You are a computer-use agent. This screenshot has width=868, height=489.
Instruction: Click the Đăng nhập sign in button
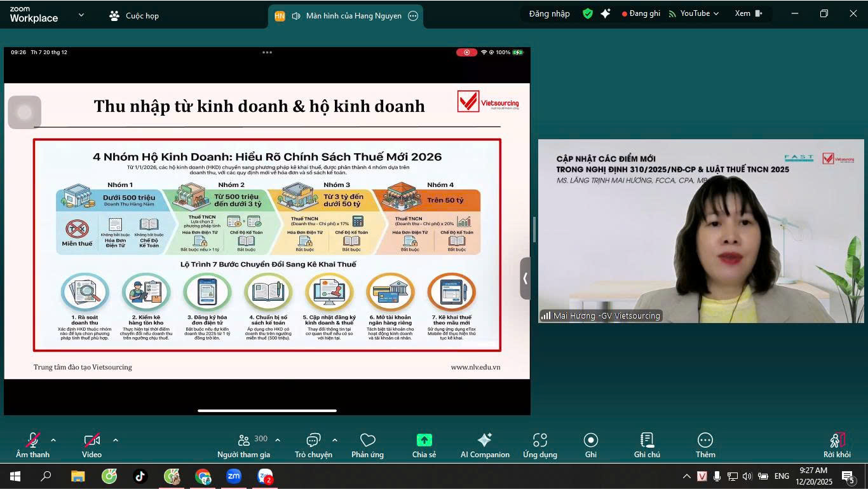tap(549, 13)
